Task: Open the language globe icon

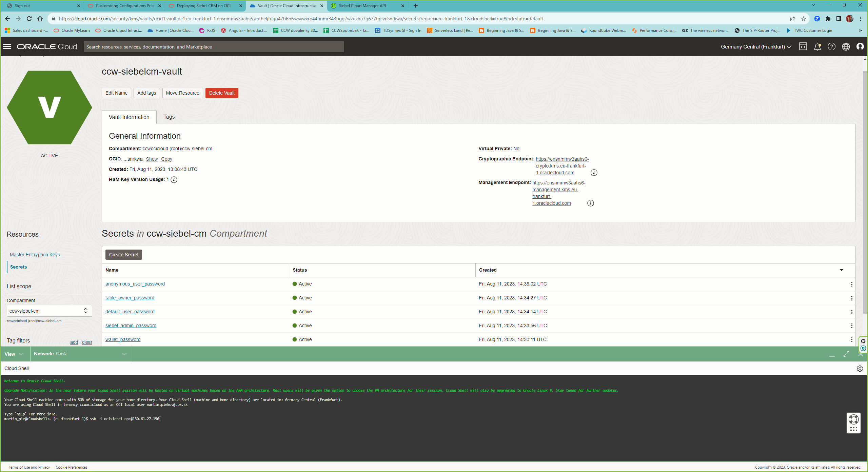Action: coord(846,46)
